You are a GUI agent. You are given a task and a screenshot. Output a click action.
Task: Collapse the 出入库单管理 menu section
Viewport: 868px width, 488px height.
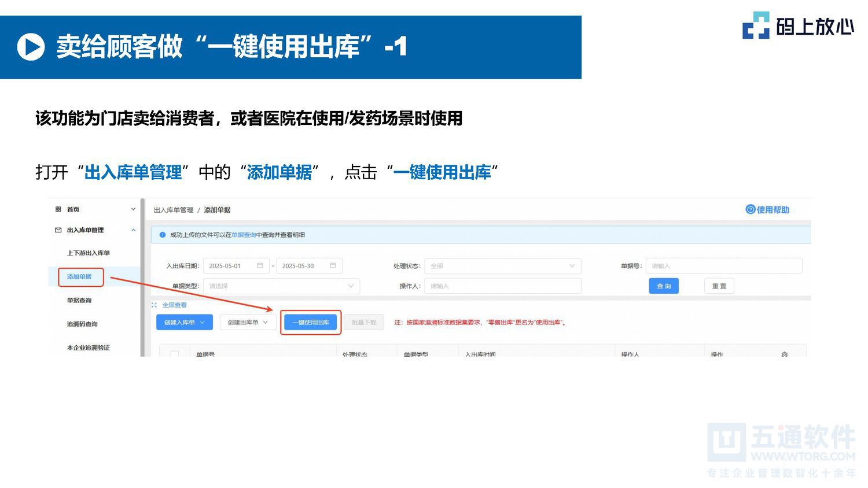[133, 230]
